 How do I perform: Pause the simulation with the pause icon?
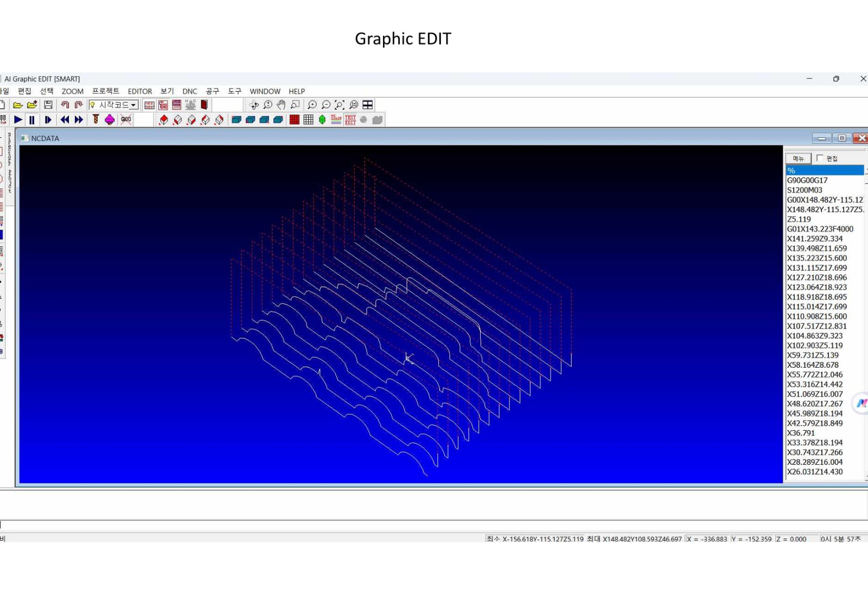[x=31, y=120]
